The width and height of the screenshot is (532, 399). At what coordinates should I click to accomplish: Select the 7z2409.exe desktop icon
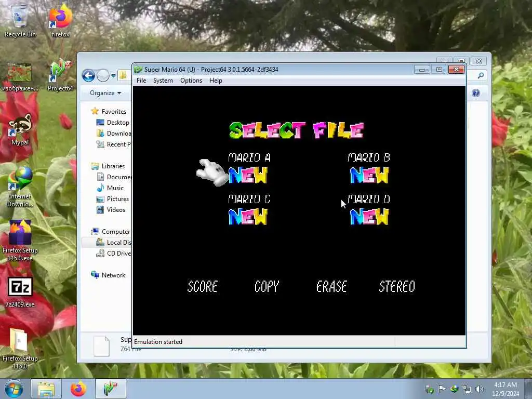pos(20,292)
